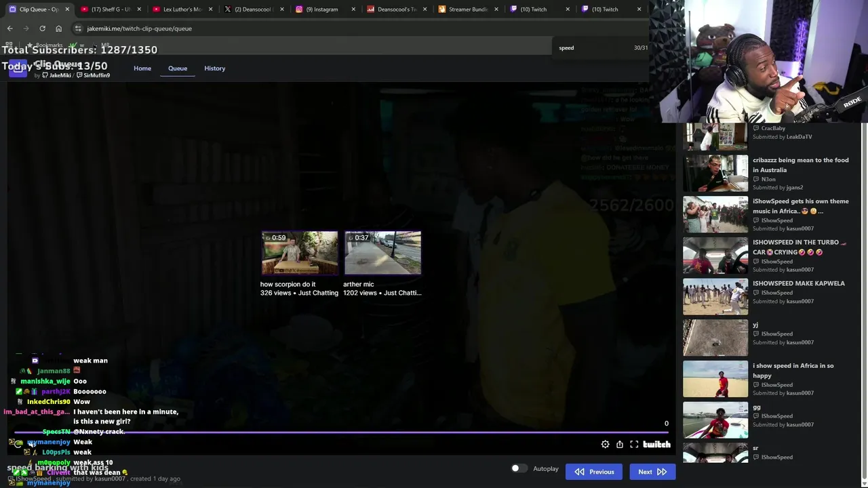Viewport: 868px width, 488px height.
Task: Switch to Deansocool's Tw analytics tab
Action: (x=396, y=9)
